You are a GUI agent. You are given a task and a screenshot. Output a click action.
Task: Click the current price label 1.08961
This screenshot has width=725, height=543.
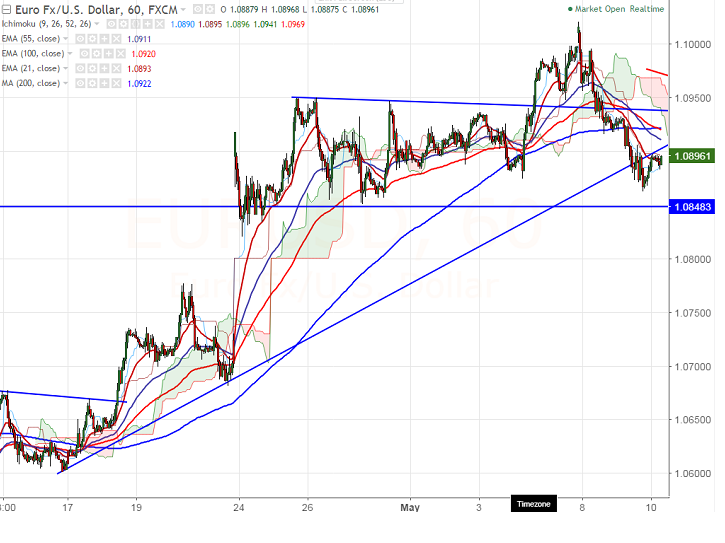[692, 156]
